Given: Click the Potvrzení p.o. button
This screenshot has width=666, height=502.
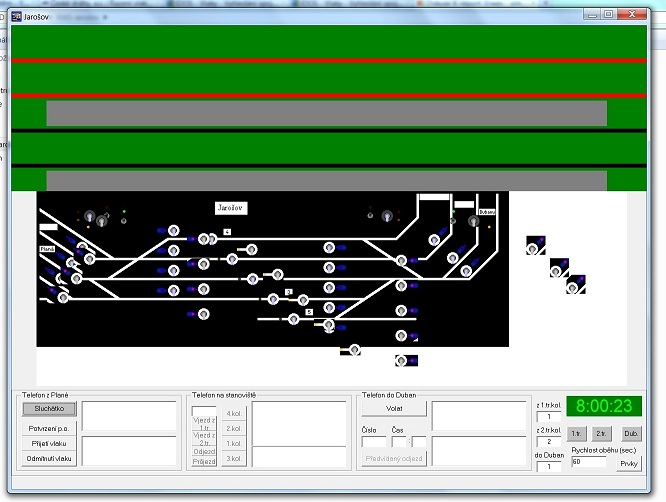Looking at the screenshot, I should pyautogui.click(x=49, y=429).
